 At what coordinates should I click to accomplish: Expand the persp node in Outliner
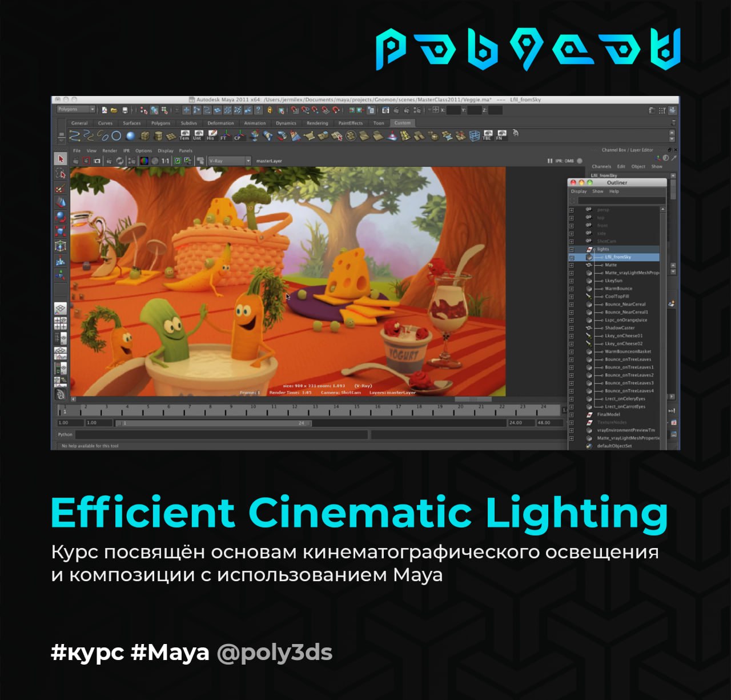click(x=571, y=210)
